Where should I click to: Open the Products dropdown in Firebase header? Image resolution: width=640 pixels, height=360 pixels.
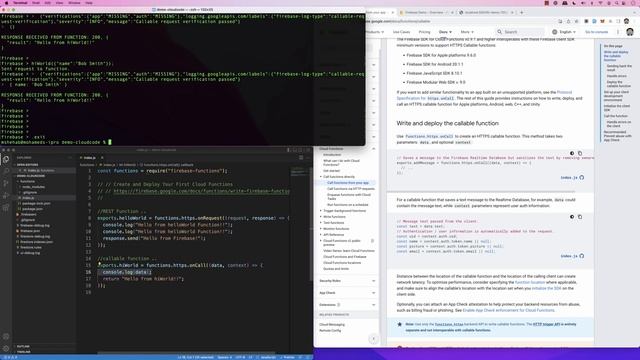point(374,32)
